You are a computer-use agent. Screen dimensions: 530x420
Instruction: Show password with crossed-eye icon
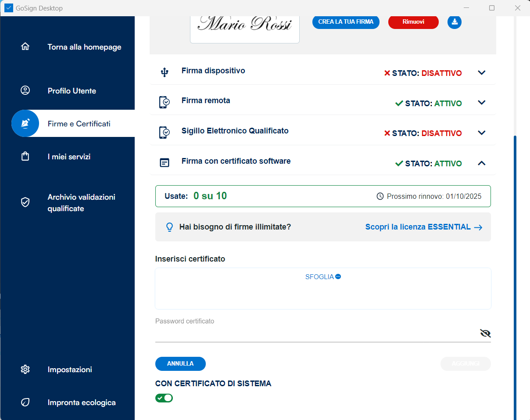pos(485,333)
